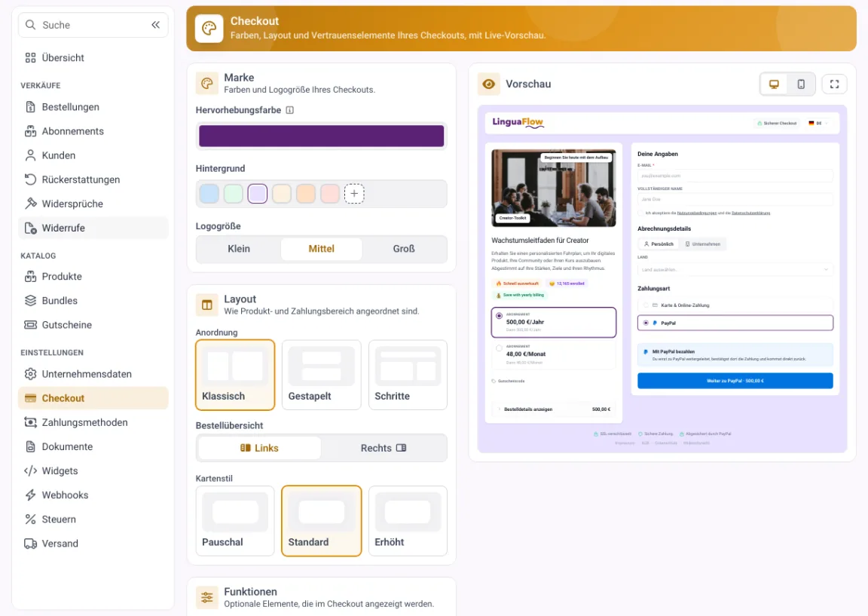Pick the lavender background swatch
The image size is (868, 616).
(x=258, y=194)
